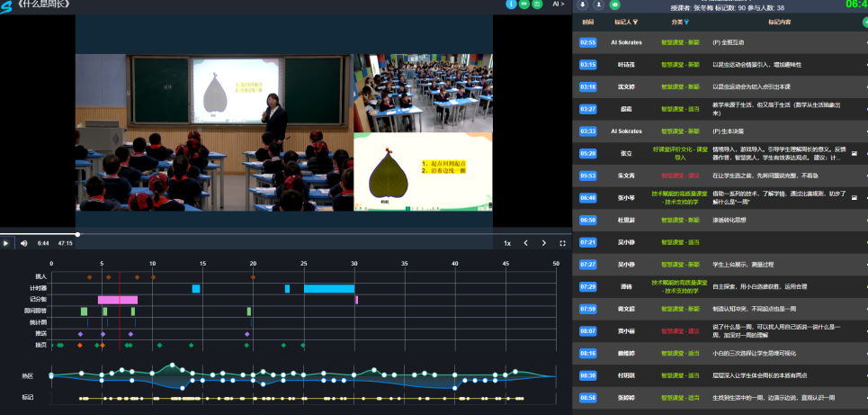Click the image attachment icon on 05:20 row

point(855,153)
